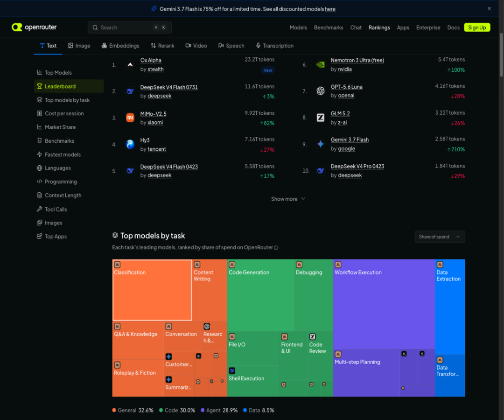Click the green Code legend swatch
Image resolution: width=504 pixels, height=420 pixels.
pyautogui.click(x=161, y=410)
